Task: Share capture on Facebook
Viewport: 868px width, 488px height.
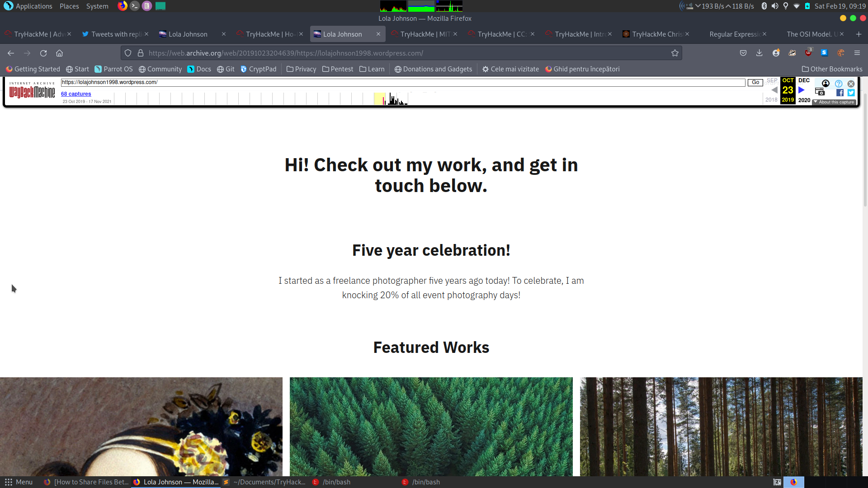Action: click(x=840, y=93)
